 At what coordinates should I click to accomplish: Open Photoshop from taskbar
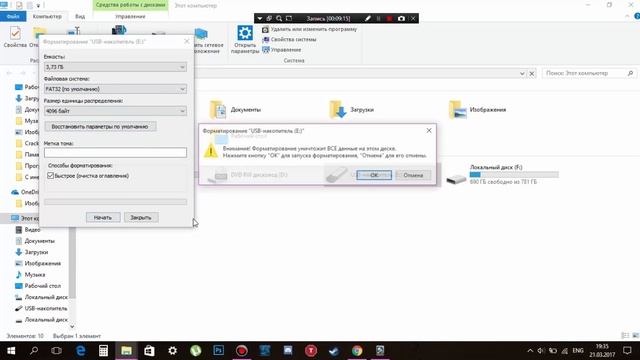218,351
